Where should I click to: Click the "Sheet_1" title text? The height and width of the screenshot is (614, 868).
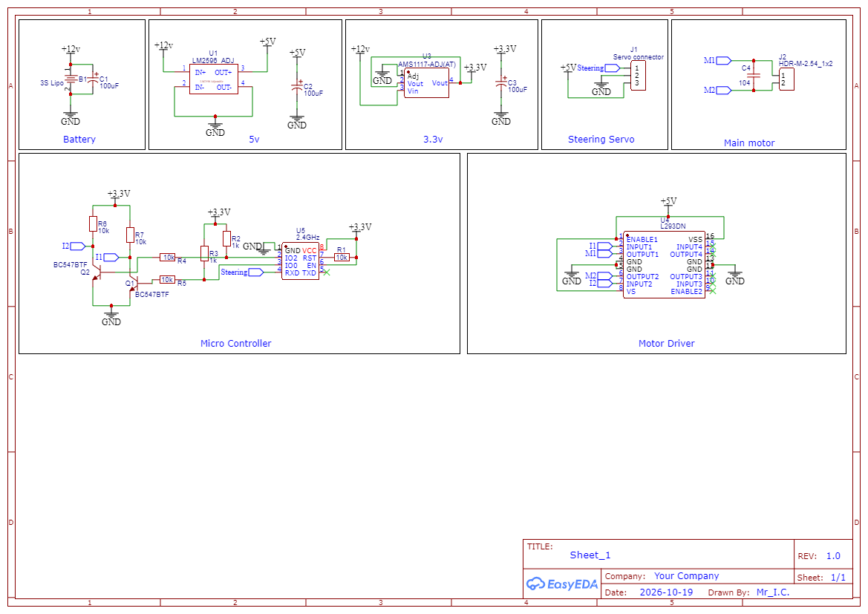pos(590,555)
